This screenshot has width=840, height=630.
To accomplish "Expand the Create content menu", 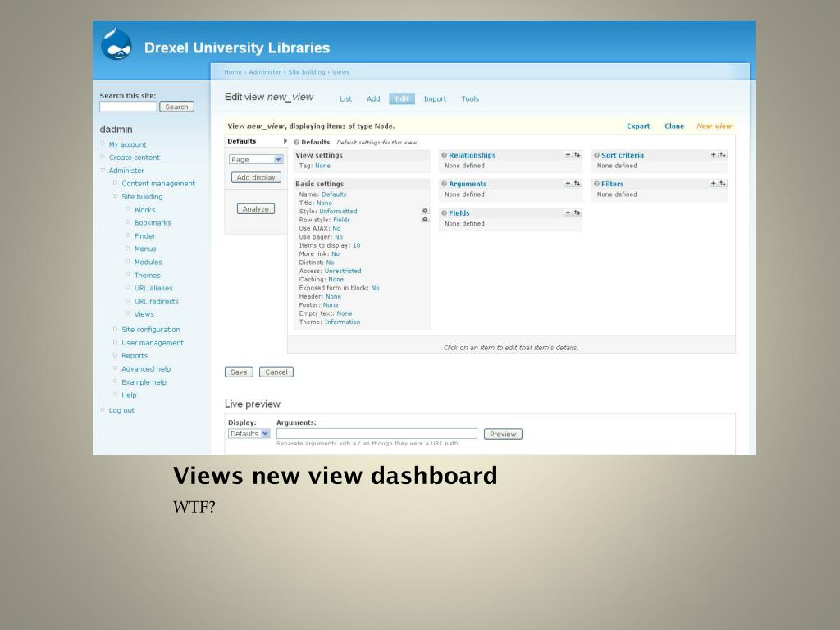I will click(103, 157).
